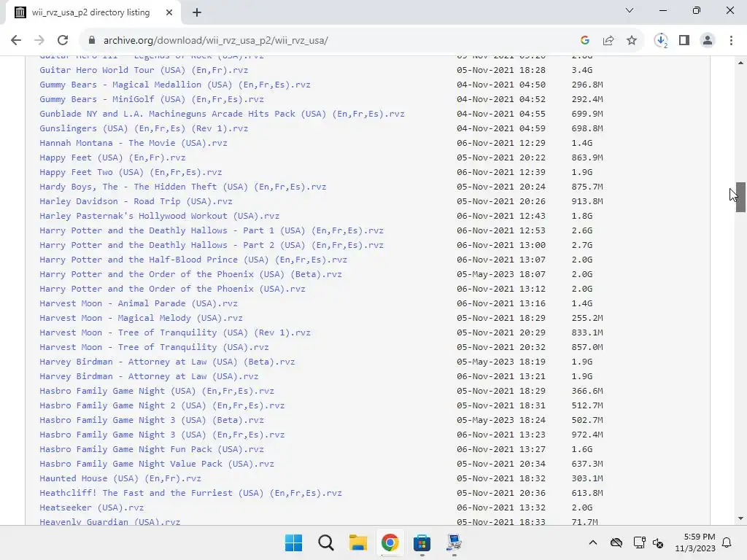This screenshot has height=560, width=747.
Task: Open Chrome's three-dot menu
Action: click(x=731, y=41)
